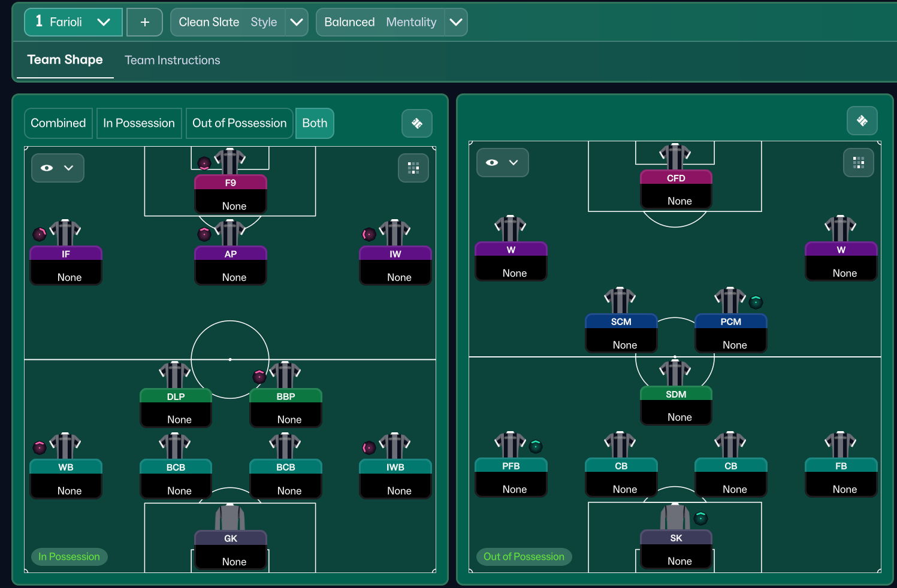This screenshot has width=897, height=588.
Task: Click the Out of Possession view button
Action: tap(239, 123)
